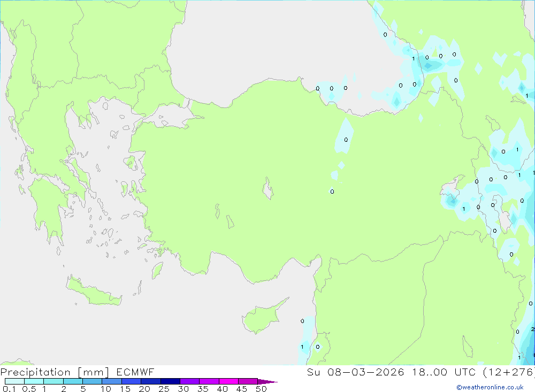Open the weatheronline.co.uk copyright link
The height and width of the screenshot is (392, 535).
click(490, 387)
